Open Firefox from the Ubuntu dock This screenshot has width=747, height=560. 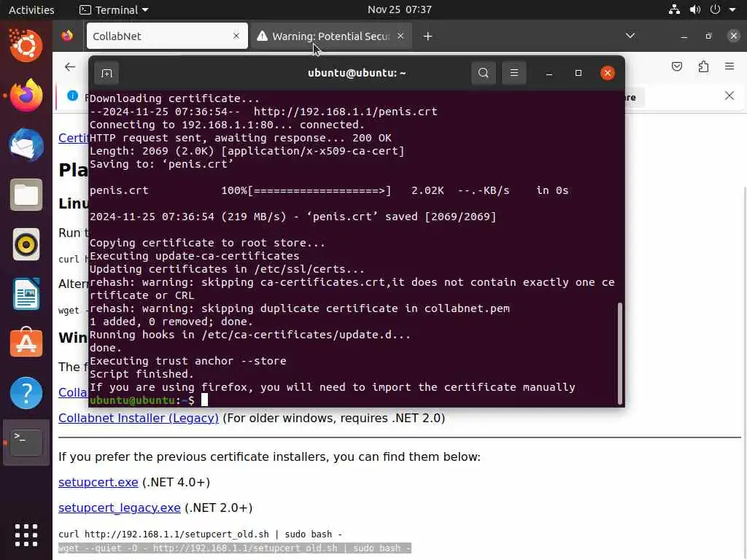click(x=26, y=96)
